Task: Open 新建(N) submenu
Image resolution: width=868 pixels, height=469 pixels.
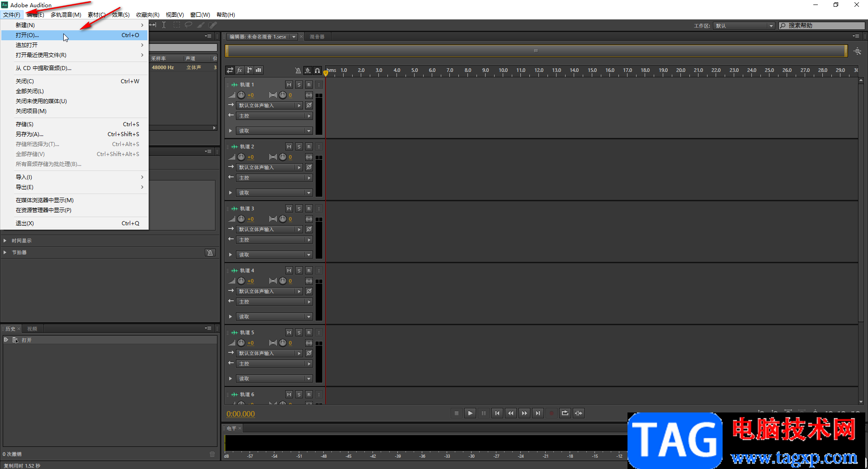Action: (x=74, y=25)
